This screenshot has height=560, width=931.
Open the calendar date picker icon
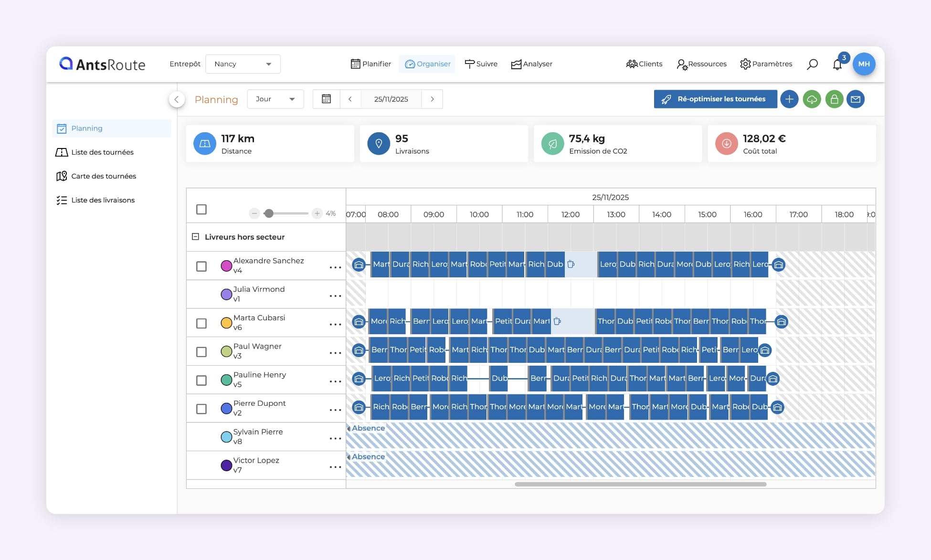coord(327,99)
